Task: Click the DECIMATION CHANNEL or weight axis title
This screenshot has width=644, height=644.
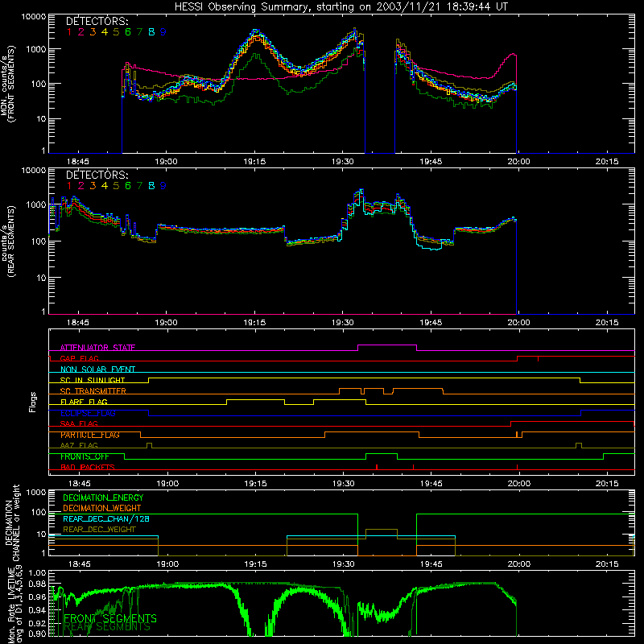Action: tap(12, 522)
